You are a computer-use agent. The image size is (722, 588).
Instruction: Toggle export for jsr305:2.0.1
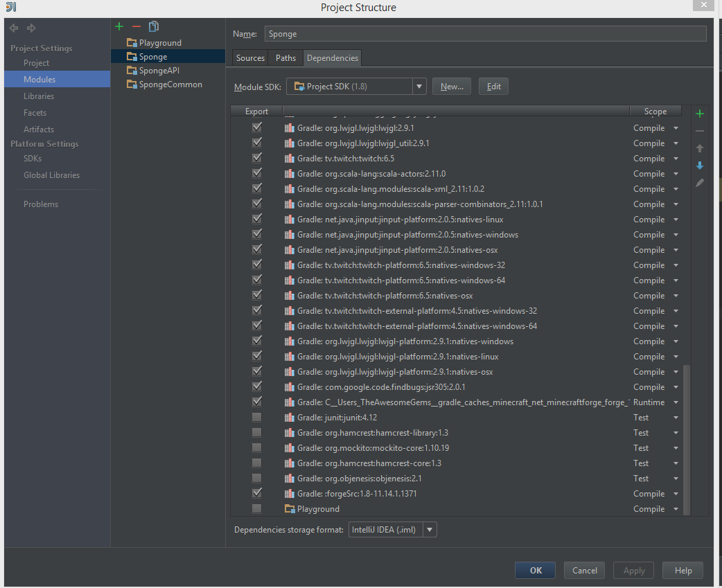click(257, 386)
